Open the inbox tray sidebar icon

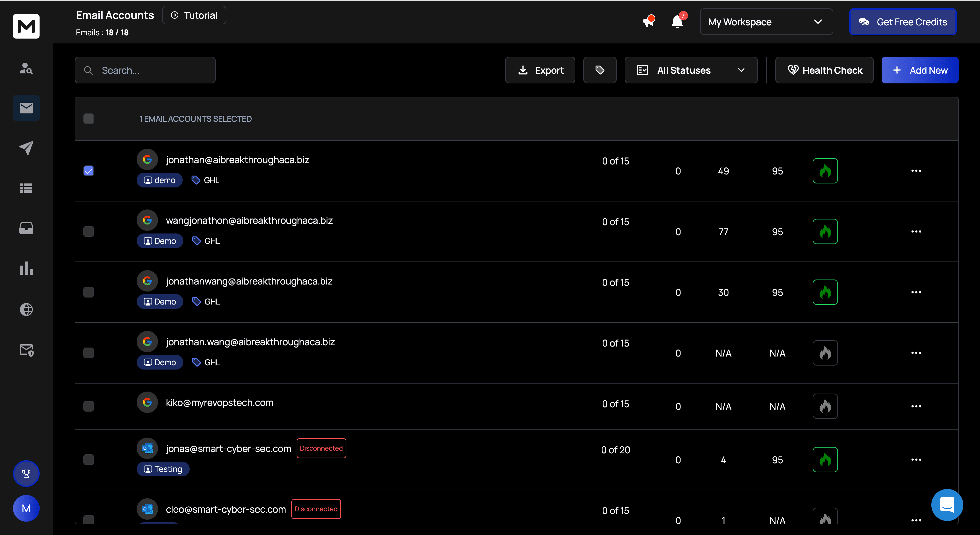click(x=26, y=228)
